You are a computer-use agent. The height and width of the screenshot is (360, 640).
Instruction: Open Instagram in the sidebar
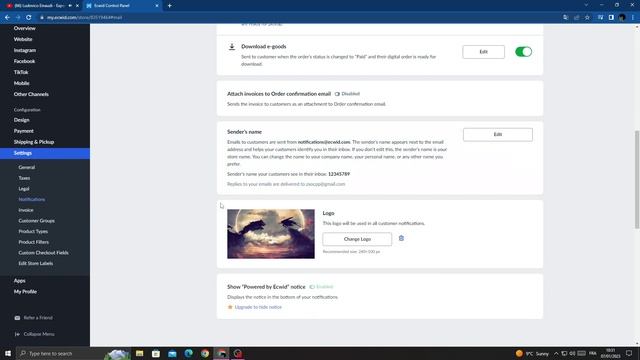(x=25, y=51)
